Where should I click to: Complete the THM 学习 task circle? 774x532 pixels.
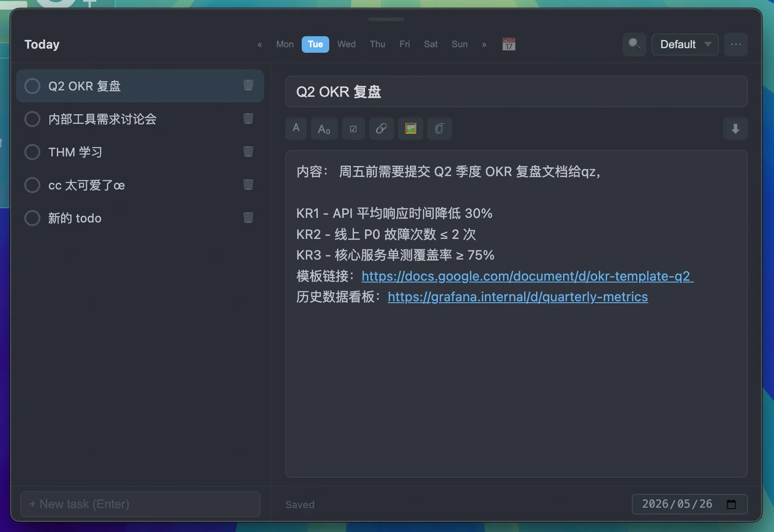click(32, 152)
